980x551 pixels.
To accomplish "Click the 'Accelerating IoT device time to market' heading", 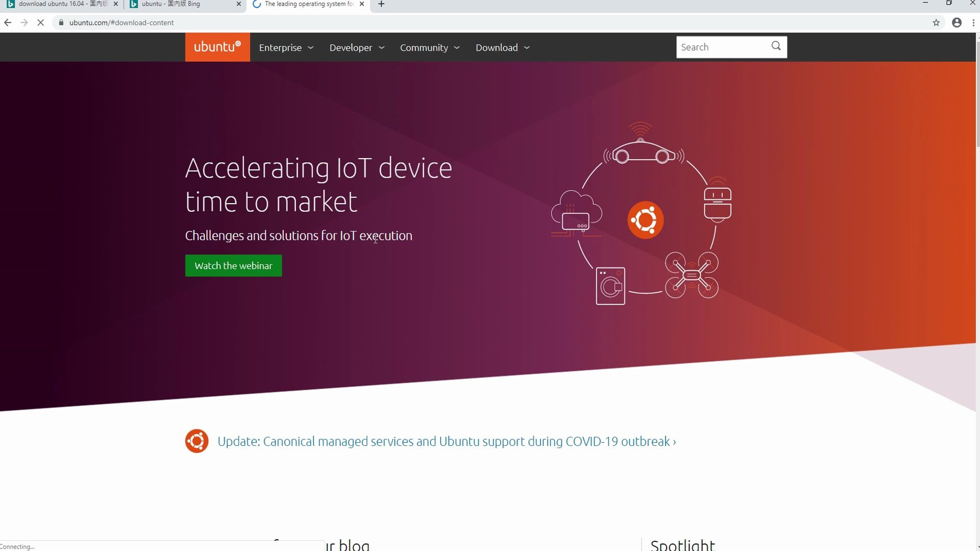I will pos(318,185).
